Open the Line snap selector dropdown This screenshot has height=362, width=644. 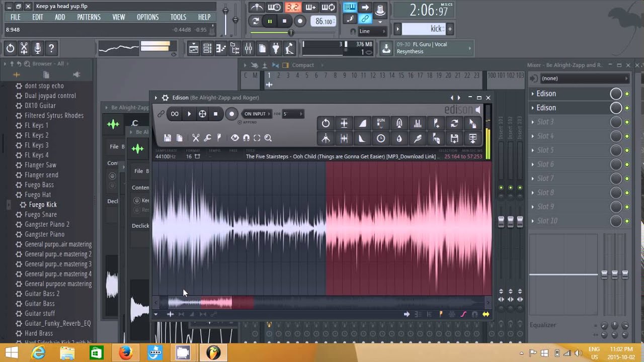pos(371,31)
